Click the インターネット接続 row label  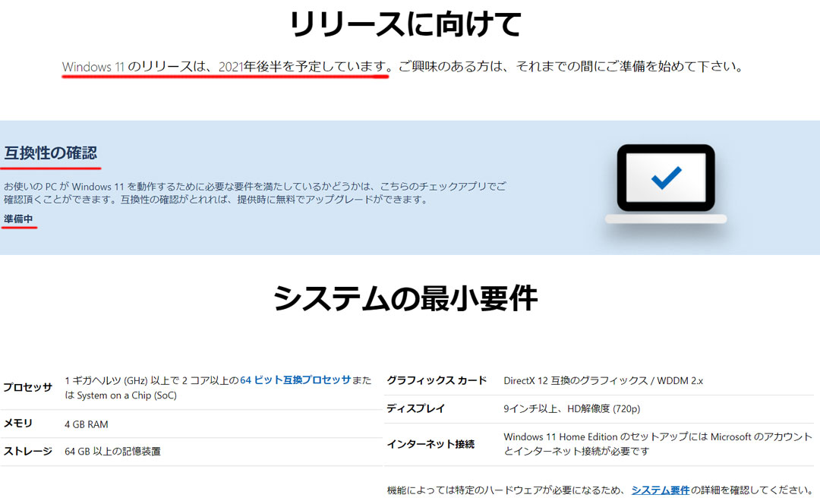[x=430, y=444]
